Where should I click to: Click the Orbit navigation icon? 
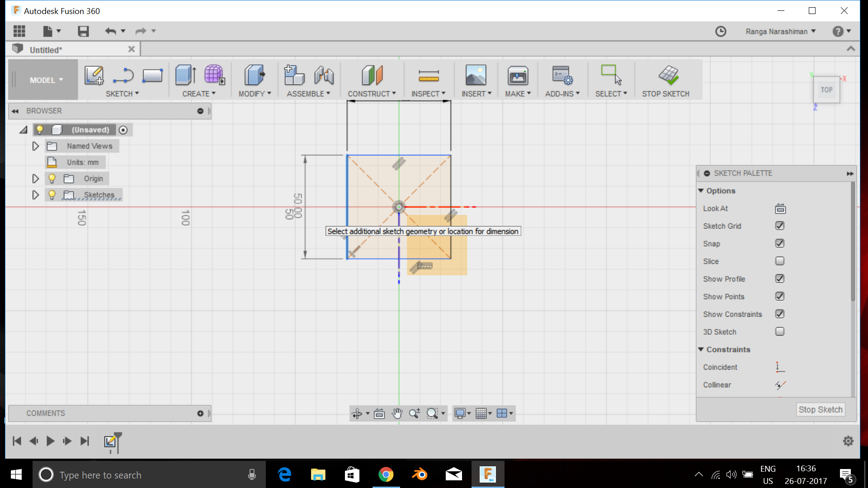tap(357, 413)
